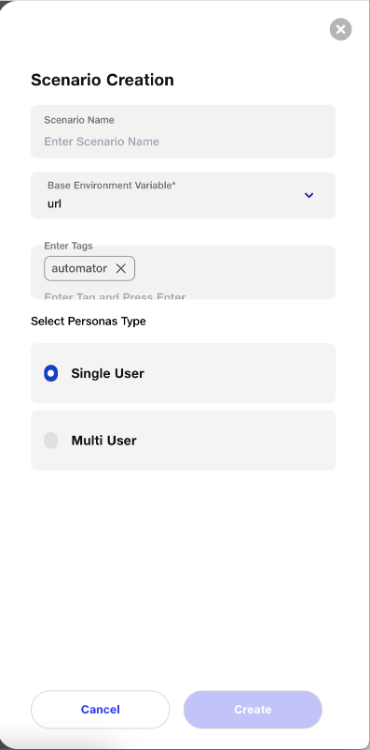
Task: Click blank space inside the Multi User card
Action: pyautogui.click(x=234, y=441)
